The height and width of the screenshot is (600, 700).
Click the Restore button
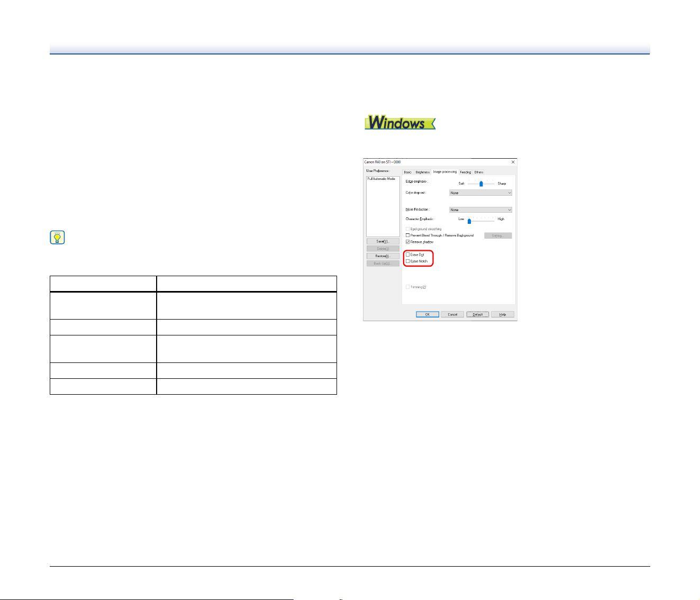383,256
